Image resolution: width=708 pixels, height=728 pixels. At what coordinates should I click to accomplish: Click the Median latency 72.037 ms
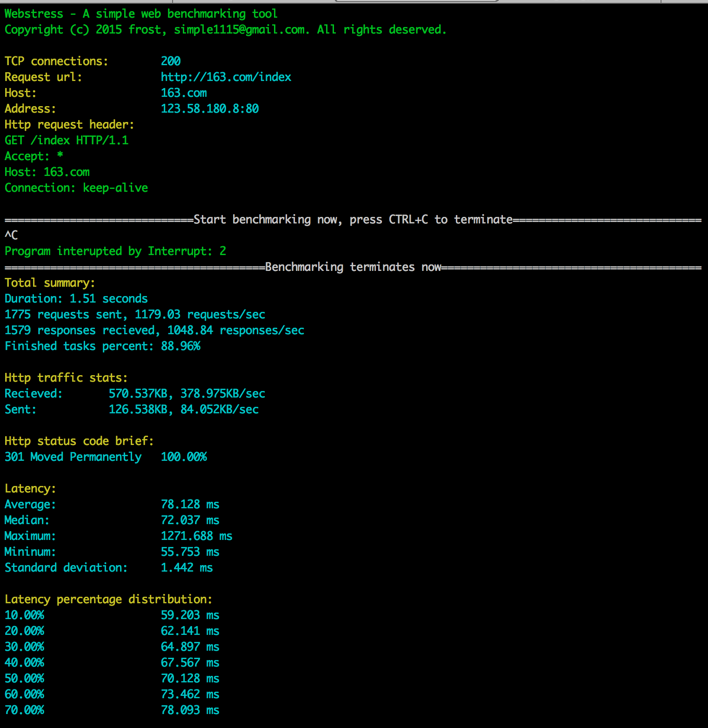(x=190, y=520)
